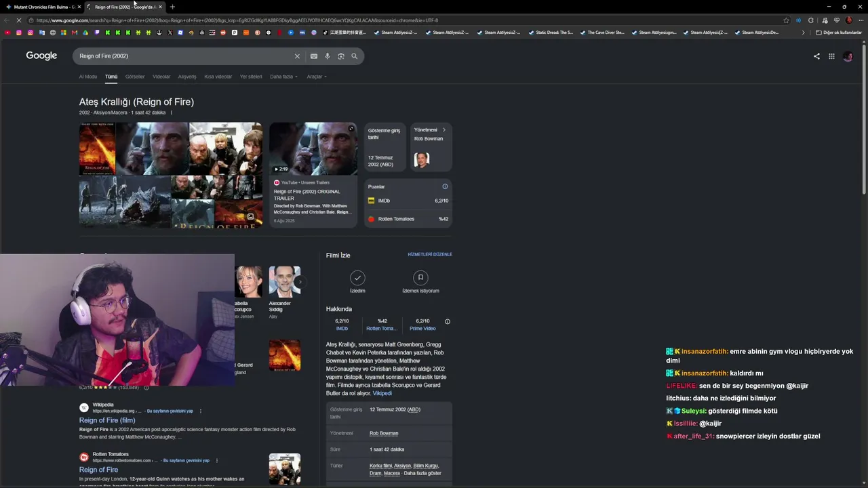Play the Reign of Fire original trailer video

tap(313, 149)
